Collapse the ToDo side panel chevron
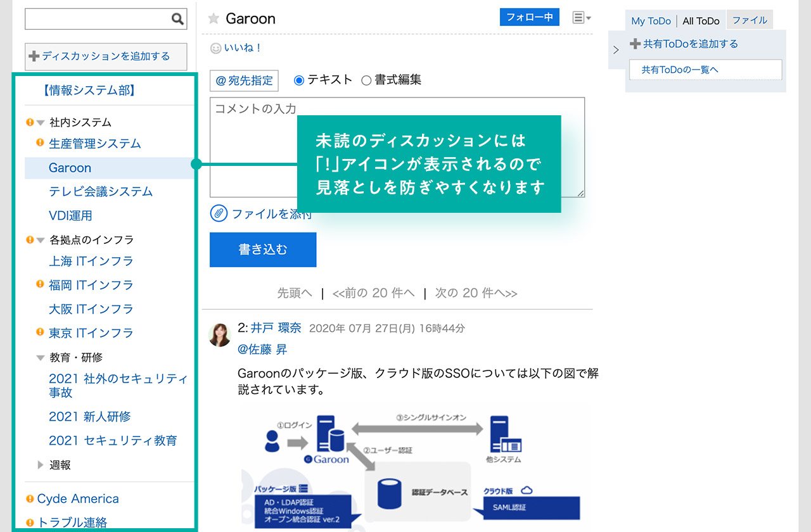 (616, 50)
